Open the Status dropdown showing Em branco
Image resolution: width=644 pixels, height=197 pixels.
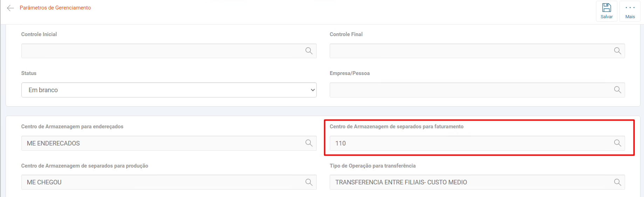(169, 90)
